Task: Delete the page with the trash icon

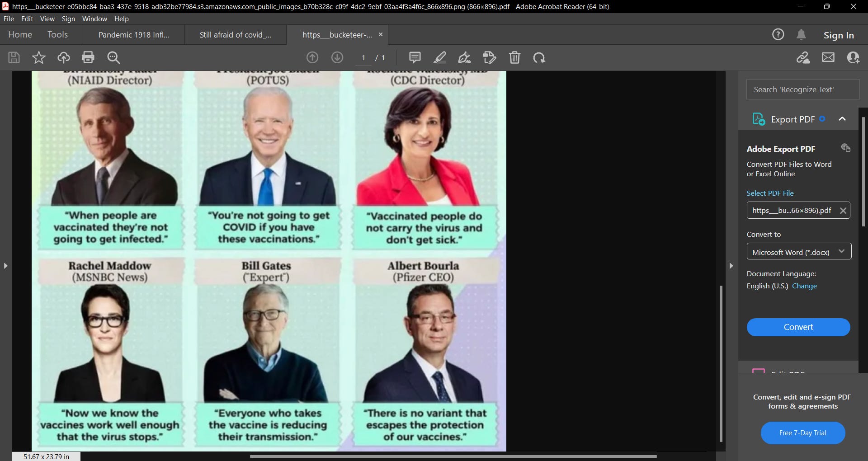Action: pyautogui.click(x=514, y=57)
